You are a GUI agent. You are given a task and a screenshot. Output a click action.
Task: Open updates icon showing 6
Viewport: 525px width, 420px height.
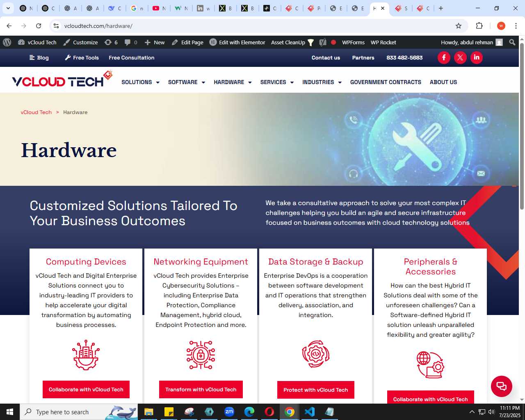[x=111, y=42]
